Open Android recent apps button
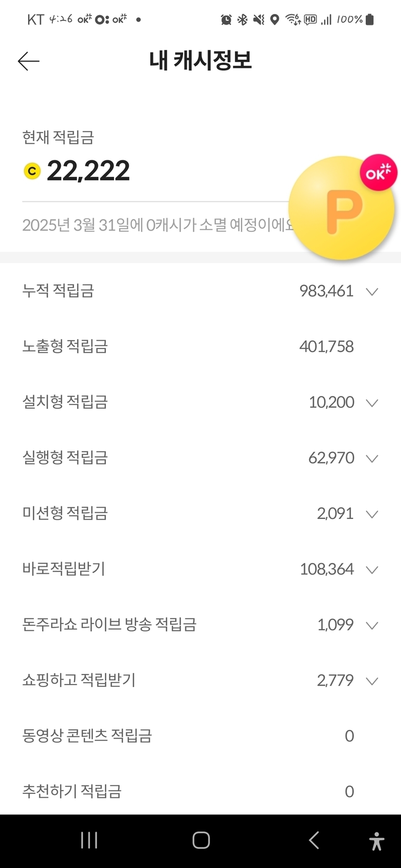 click(89, 840)
